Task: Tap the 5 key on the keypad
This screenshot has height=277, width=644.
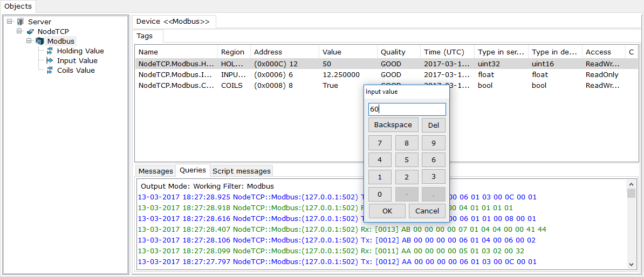Action: [407, 160]
